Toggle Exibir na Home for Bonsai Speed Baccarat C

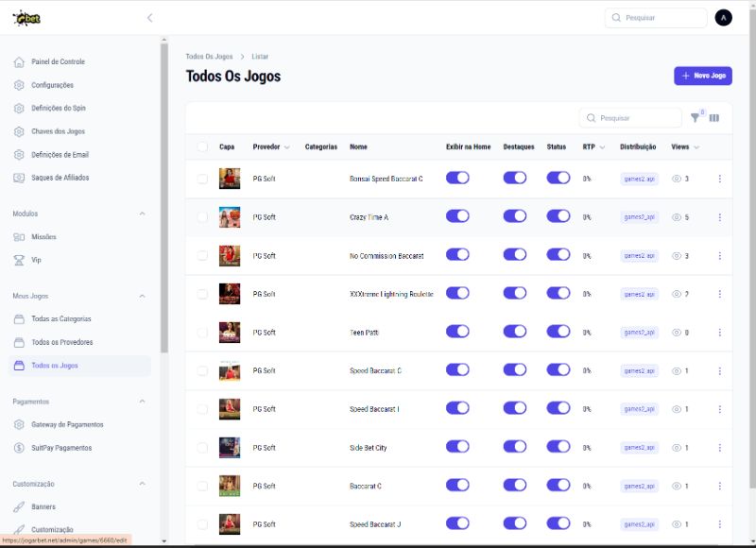click(x=457, y=179)
